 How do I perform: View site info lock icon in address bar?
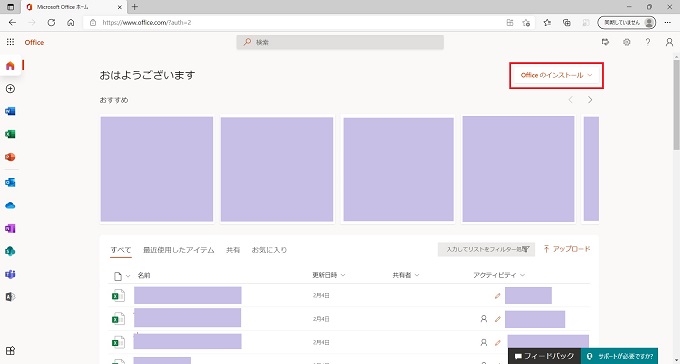(93, 23)
